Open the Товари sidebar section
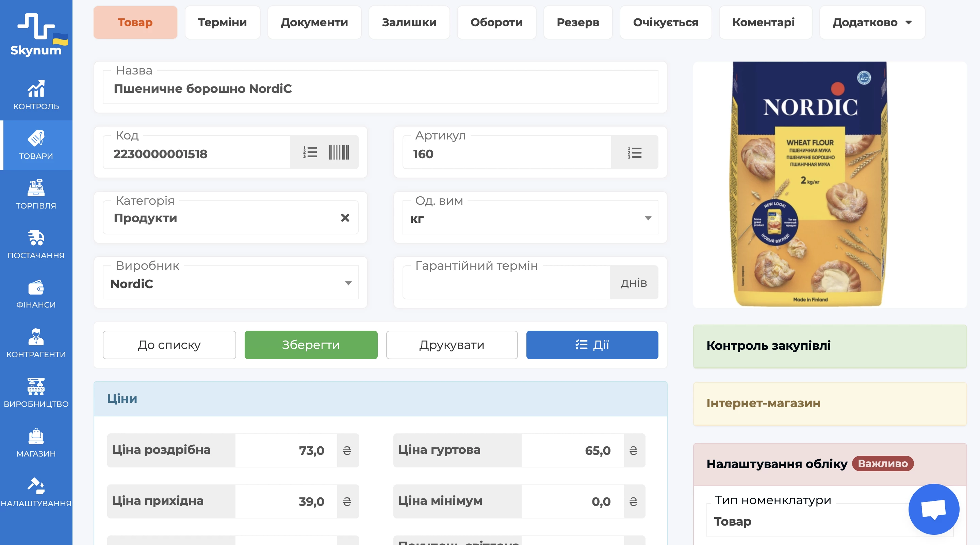The height and width of the screenshot is (545, 980). point(36,145)
